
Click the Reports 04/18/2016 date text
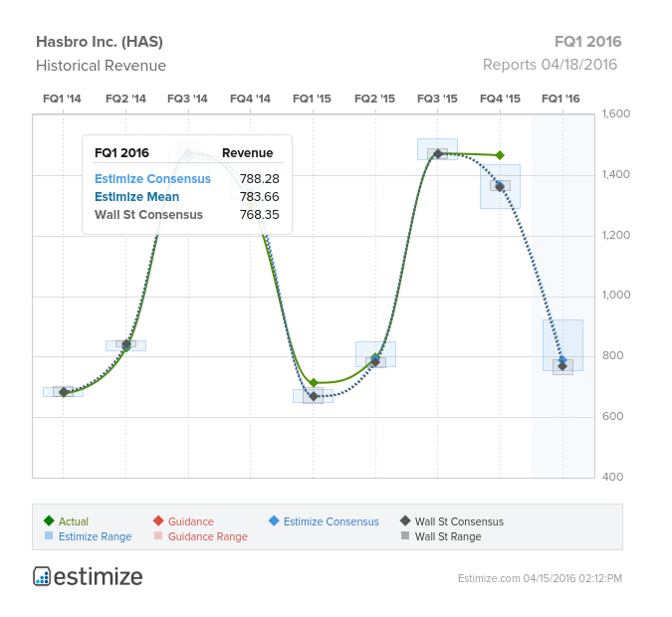pyautogui.click(x=550, y=65)
